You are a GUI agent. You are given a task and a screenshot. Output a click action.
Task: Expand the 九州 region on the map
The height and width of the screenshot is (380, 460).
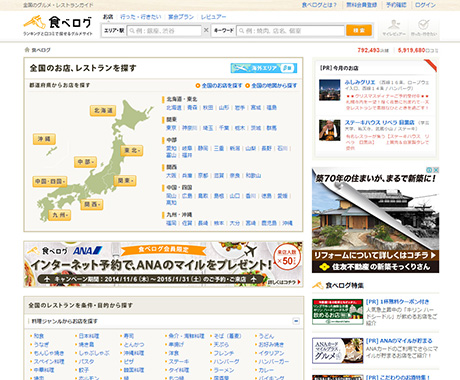coord(60,215)
